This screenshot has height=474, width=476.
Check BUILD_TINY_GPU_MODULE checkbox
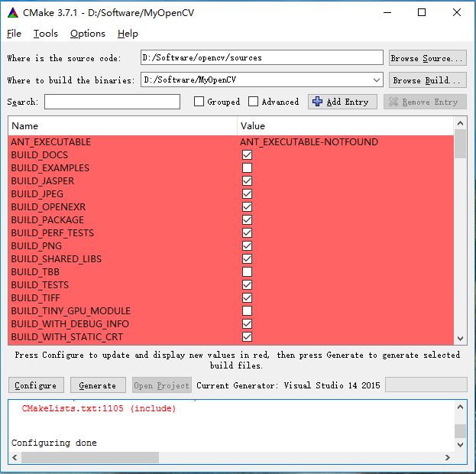[247, 311]
